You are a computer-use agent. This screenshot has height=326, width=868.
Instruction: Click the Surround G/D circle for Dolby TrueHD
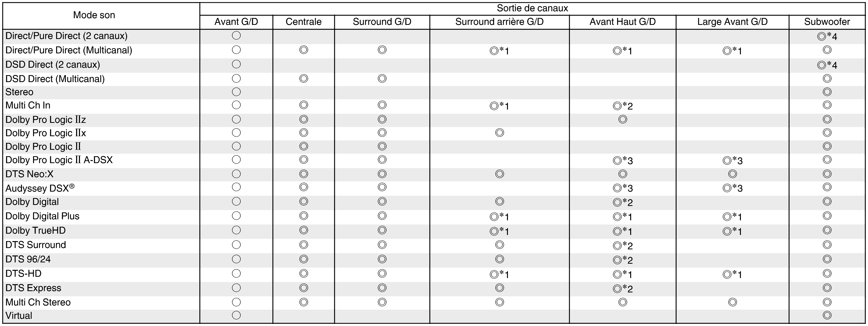[x=382, y=230]
